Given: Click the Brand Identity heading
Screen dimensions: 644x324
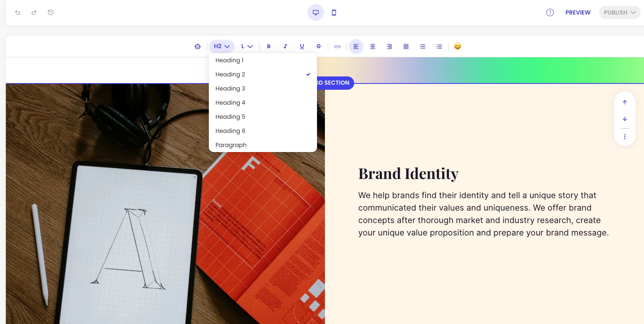Looking at the screenshot, I should coord(408,174).
